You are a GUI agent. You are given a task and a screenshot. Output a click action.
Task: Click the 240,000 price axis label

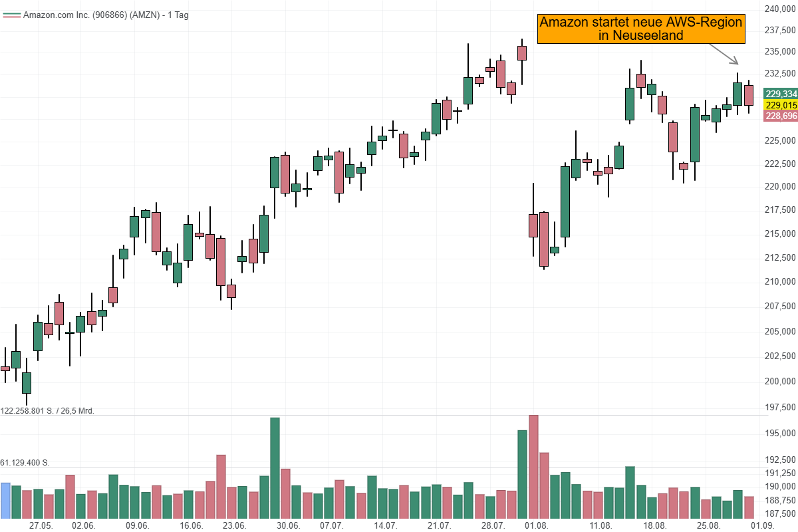[x=781, y=9]
